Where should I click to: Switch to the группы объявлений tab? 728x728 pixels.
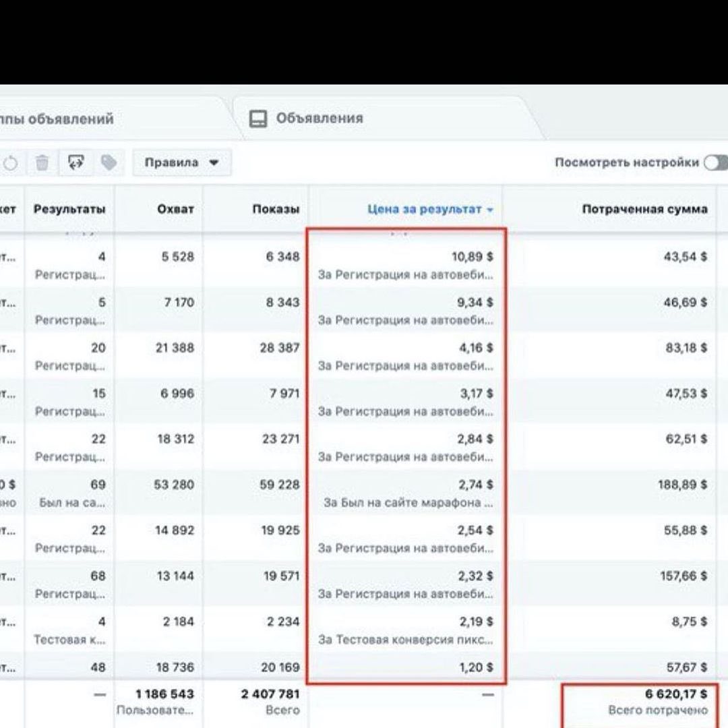57,119
